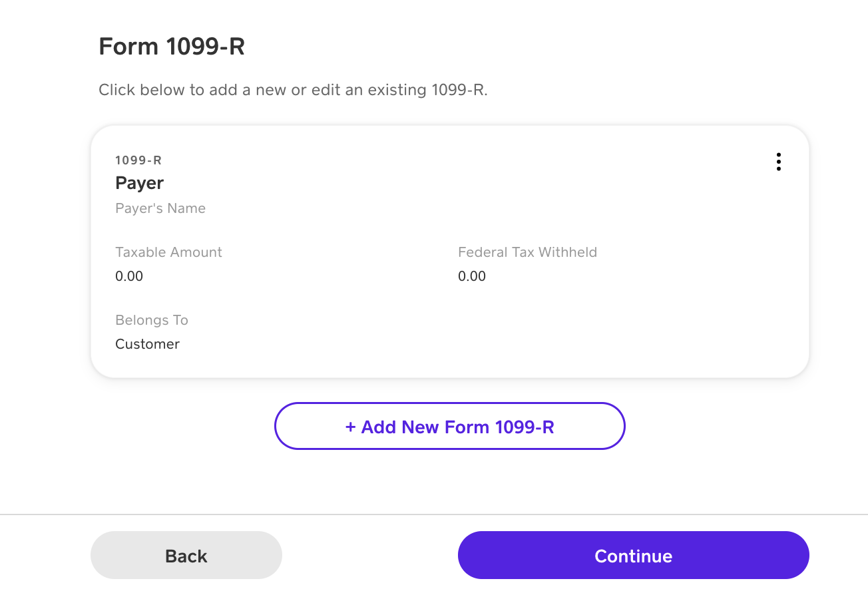Click the small 1099-R label atop the card
The height and width of the screenshot is (615, 868).
coord(138,160)
